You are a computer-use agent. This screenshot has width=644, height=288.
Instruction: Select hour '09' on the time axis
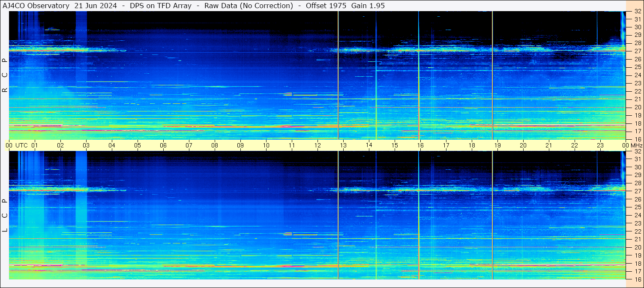pyautogui.click(x=240, y=145)
